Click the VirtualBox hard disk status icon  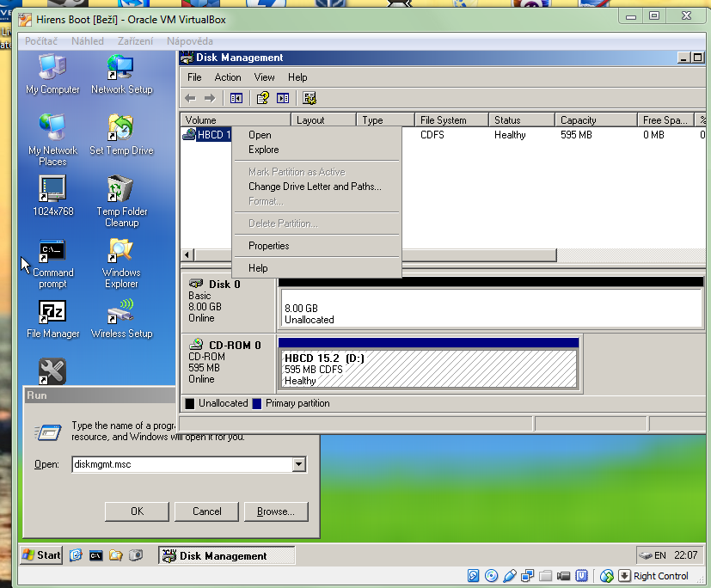pos(473,576)
